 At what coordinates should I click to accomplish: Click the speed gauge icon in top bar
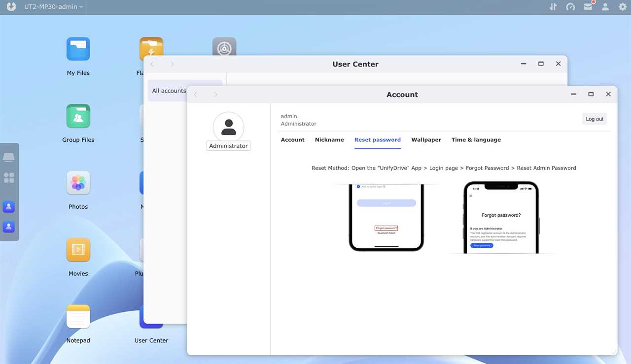tap(570, 7)
